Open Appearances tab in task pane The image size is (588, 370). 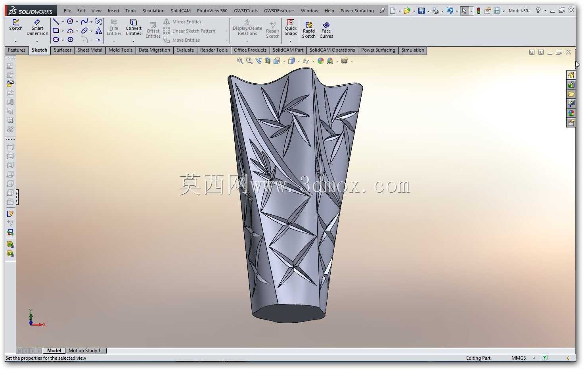571,113
